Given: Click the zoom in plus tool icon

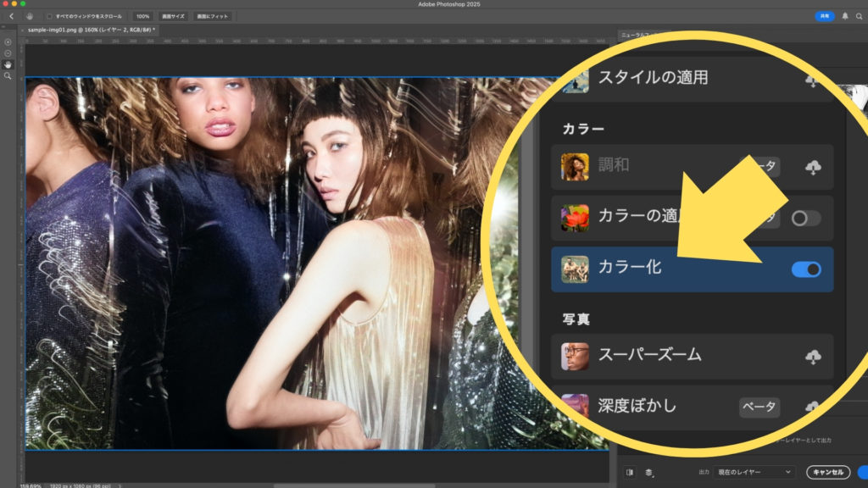Looking at the screenshot, I should (8, 42).
